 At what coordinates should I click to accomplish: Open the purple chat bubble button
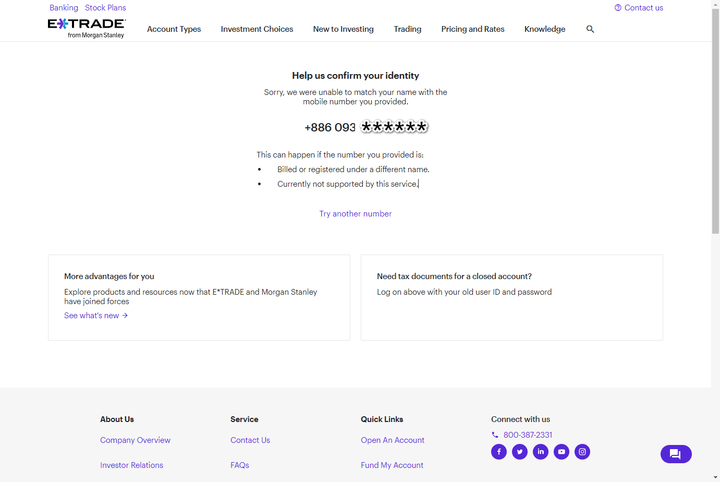point(676,454)
